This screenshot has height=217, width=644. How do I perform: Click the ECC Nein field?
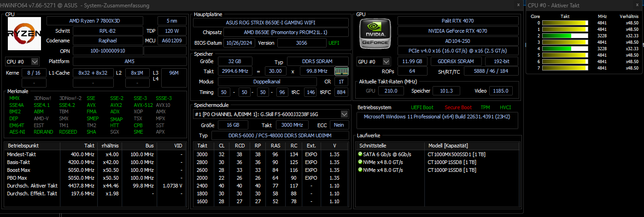coord(339,125)
